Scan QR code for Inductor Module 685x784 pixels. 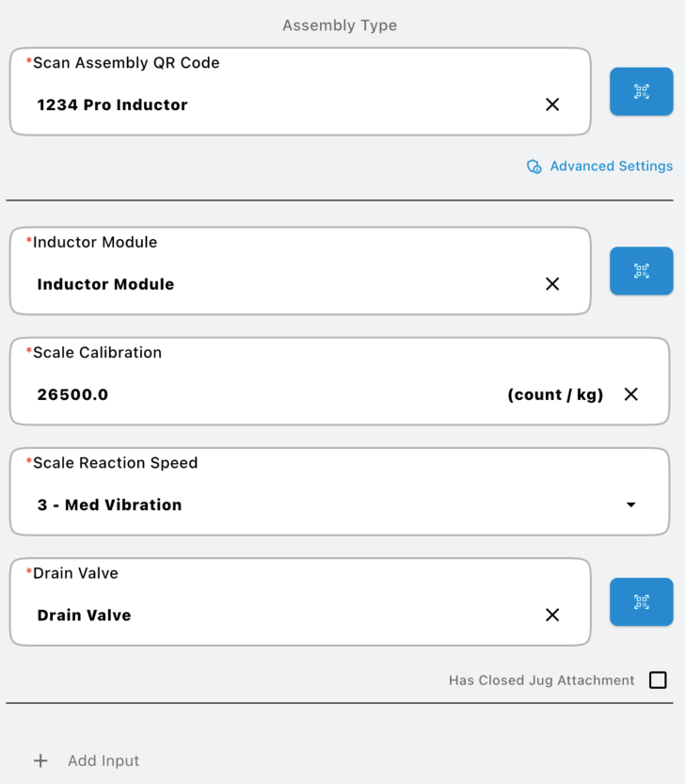(x=641, y=271)
